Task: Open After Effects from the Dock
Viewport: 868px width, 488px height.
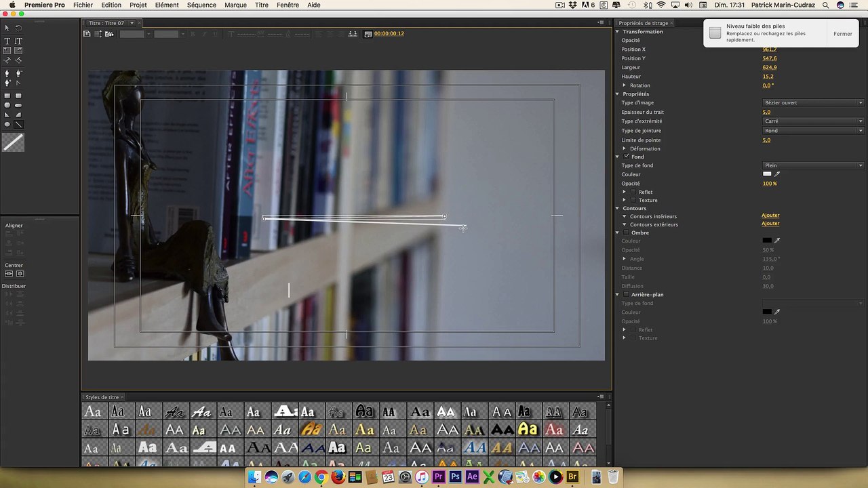Action: [472, 477]
